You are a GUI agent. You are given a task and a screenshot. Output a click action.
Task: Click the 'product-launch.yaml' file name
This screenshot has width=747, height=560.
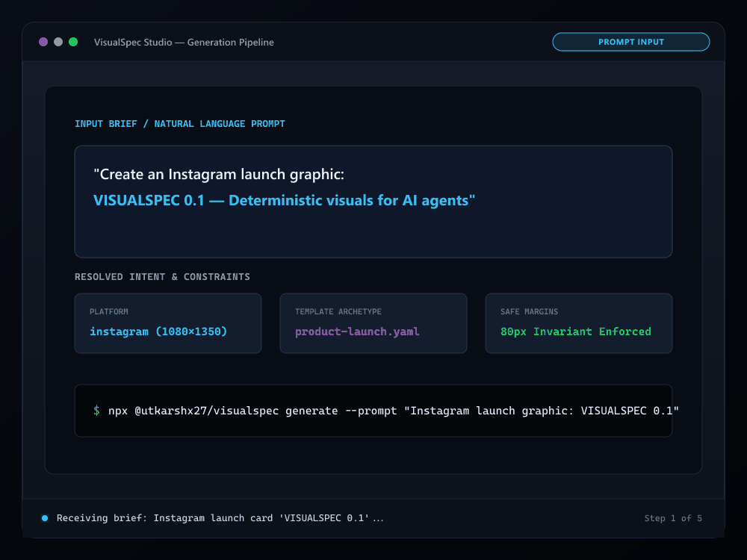tap(357, 332)
